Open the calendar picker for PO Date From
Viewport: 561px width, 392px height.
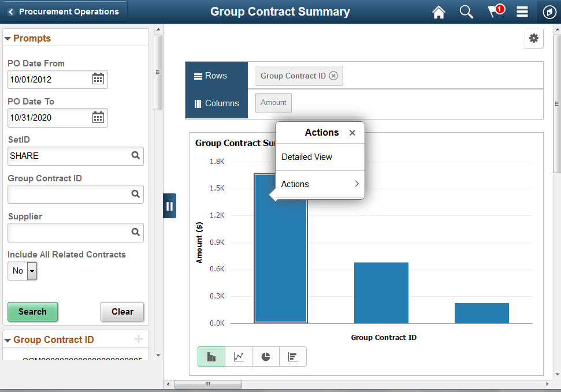tap(98, 79)
